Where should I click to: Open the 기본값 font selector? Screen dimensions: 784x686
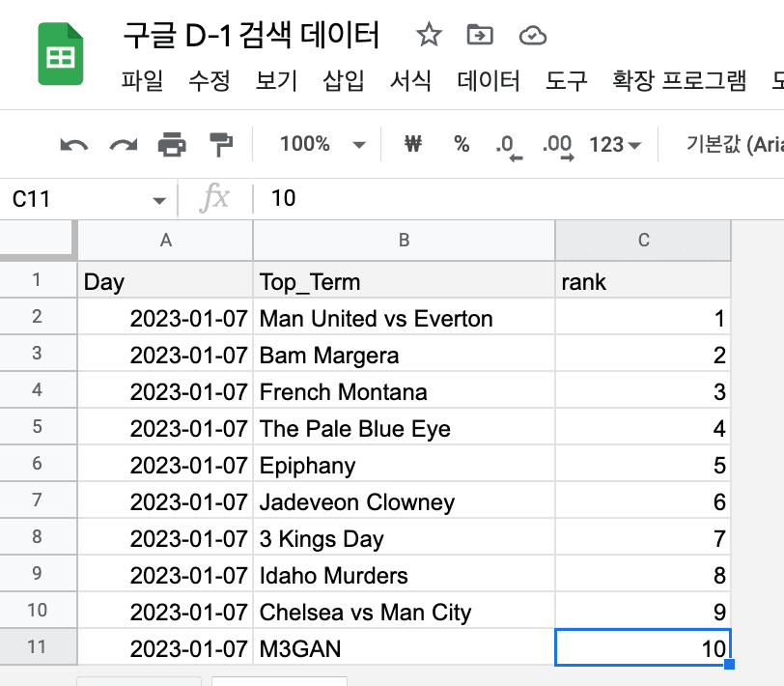click(734, 145)
